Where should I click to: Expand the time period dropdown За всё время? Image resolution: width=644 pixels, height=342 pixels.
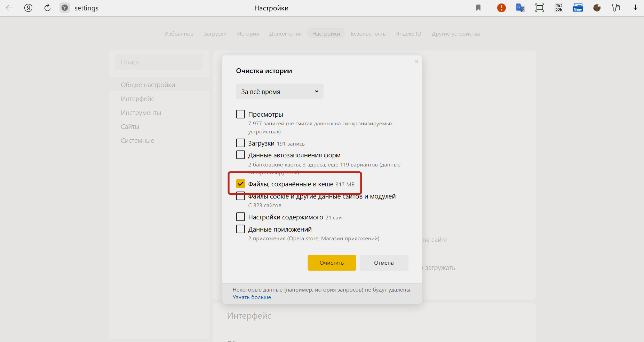click(279, 92)
